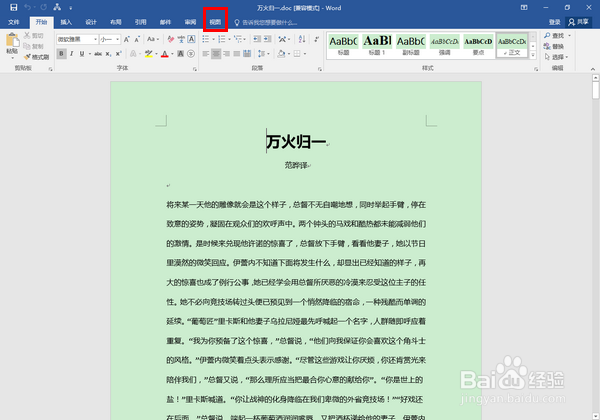600x420 pixels.
Task: Toggle bold formatting
Action: 61,54
